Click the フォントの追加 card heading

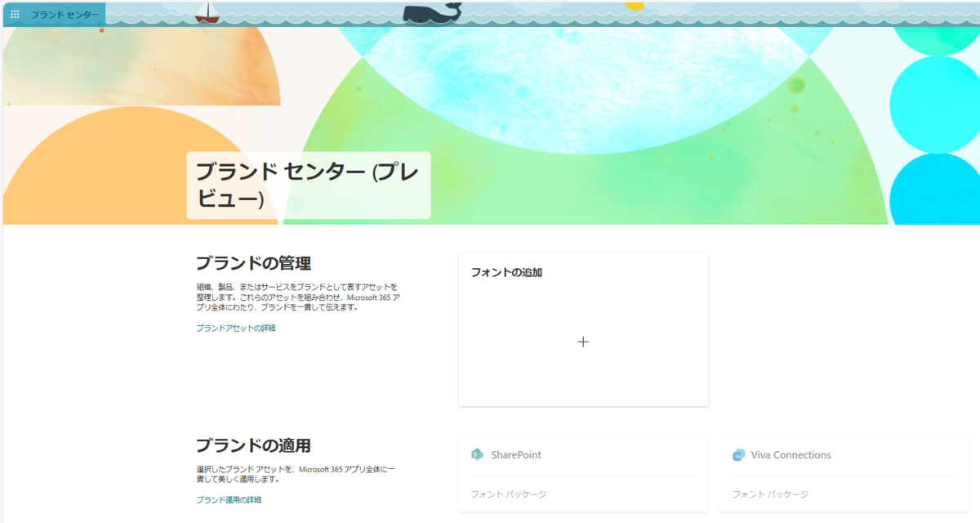[x=506, y=272]
